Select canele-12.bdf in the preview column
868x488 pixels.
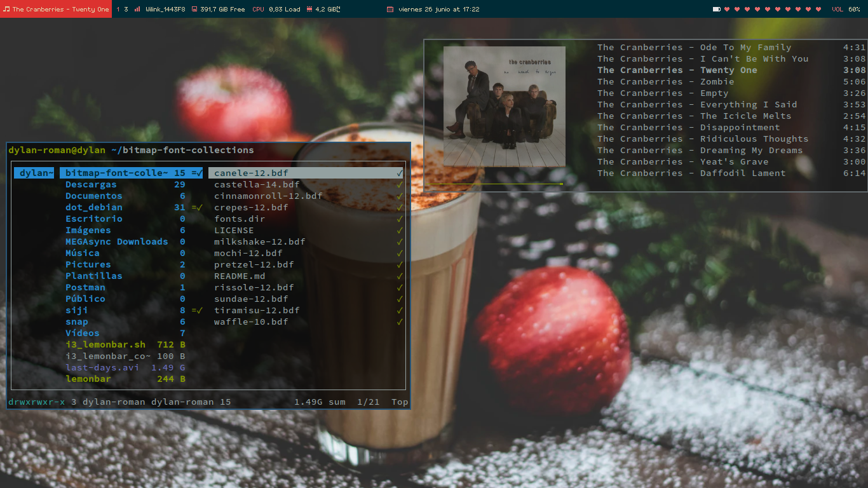tap(306, 173)
